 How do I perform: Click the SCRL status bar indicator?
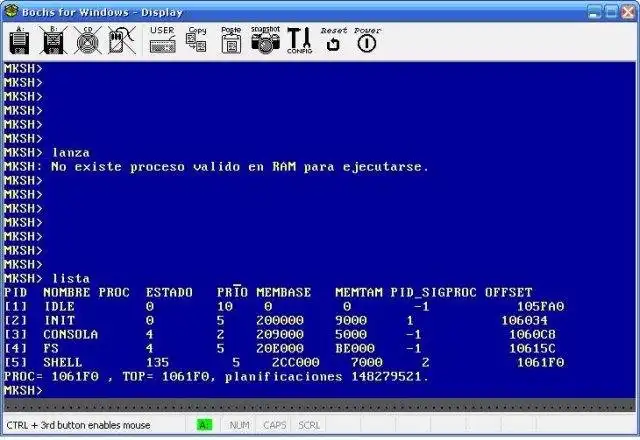pos(309,425)
